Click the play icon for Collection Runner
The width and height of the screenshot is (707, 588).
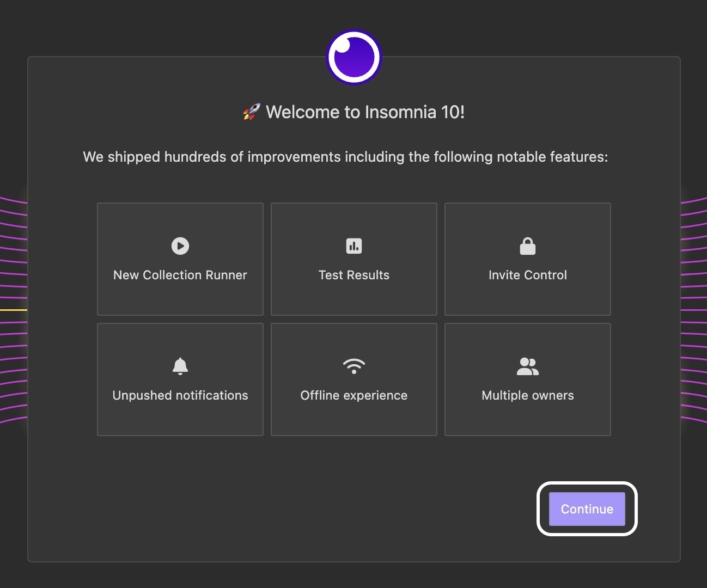click(180, 246)
